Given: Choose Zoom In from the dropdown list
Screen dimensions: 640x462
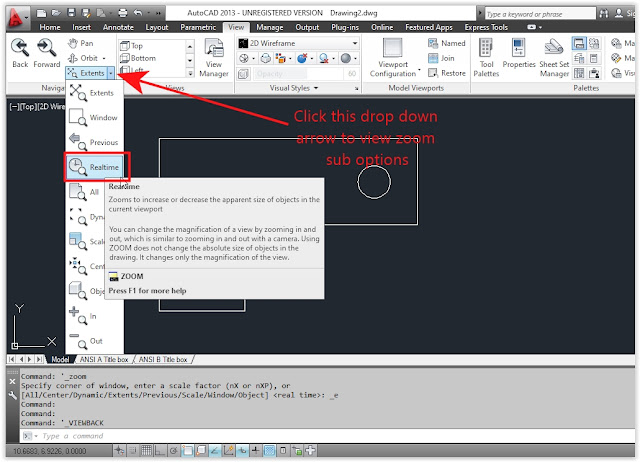Looking at the screenshot, I should coord(95,316).
